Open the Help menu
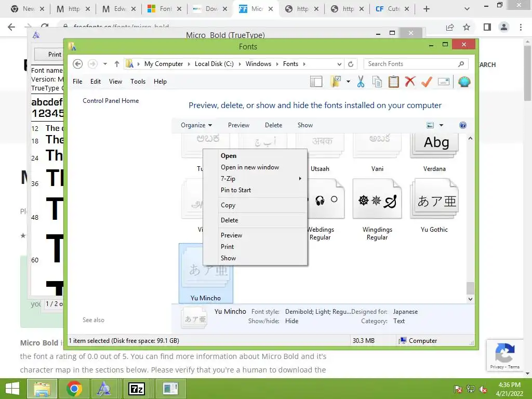 (160, 82)
